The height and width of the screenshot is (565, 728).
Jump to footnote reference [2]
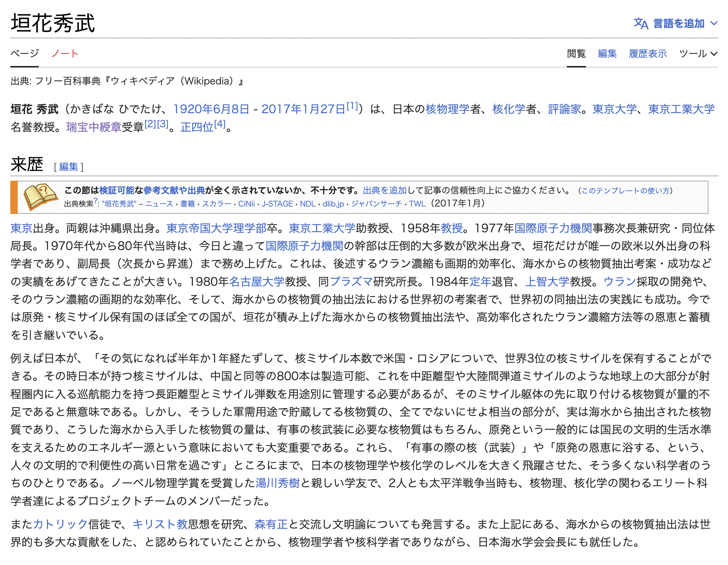150,124
